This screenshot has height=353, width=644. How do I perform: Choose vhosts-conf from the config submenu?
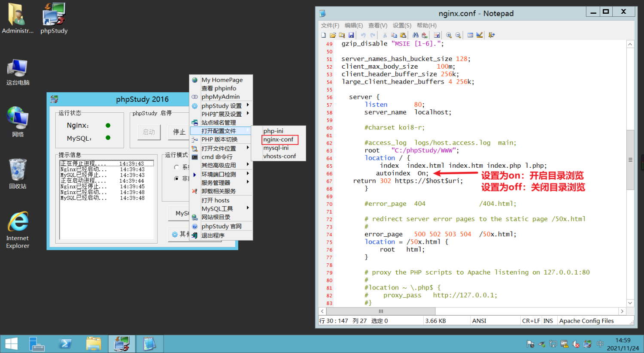(279, 156)
